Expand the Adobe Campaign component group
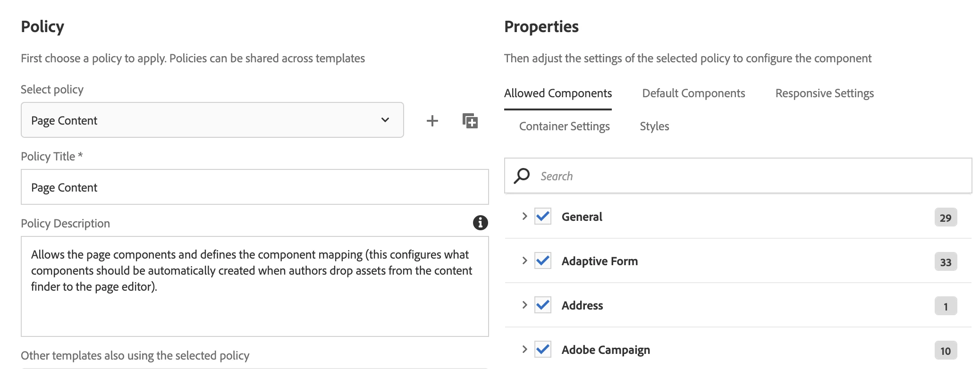 pyautogui.click(x=524, y=349)
